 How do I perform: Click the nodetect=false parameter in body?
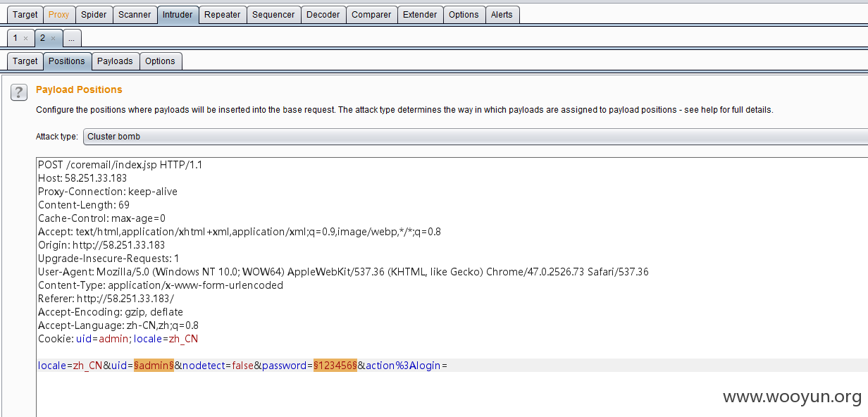[x=218, y=366]
